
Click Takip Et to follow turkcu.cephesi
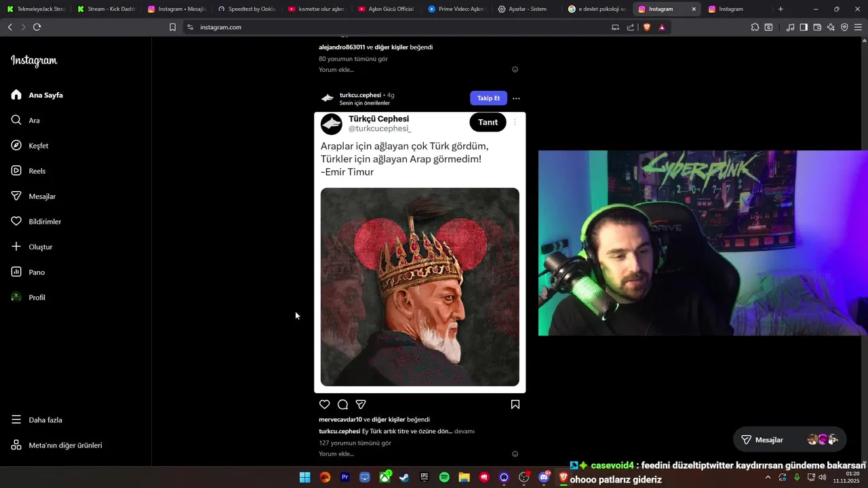488,98
